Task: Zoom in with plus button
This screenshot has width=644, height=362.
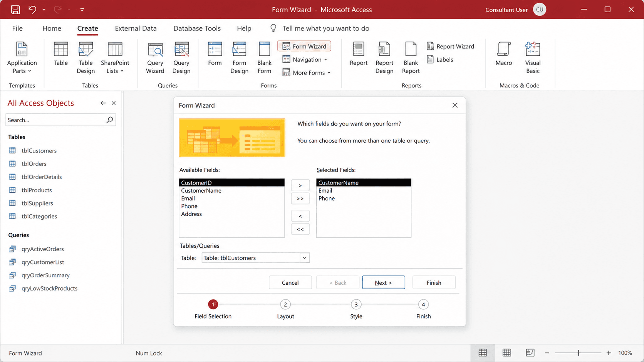Action: click(609, 353)
